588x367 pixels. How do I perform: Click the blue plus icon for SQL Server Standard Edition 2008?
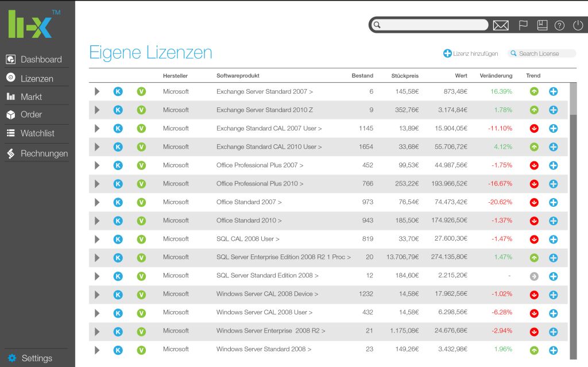point(553,277)
